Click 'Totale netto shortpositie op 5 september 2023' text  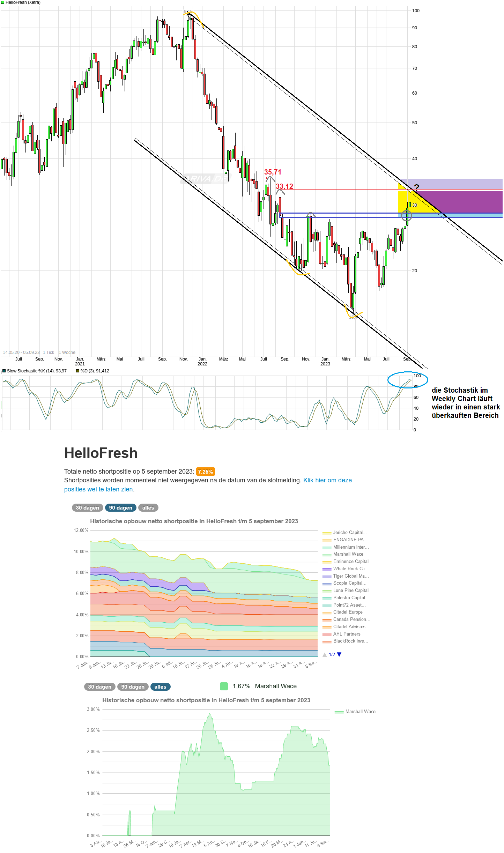[x=128, y=472]
